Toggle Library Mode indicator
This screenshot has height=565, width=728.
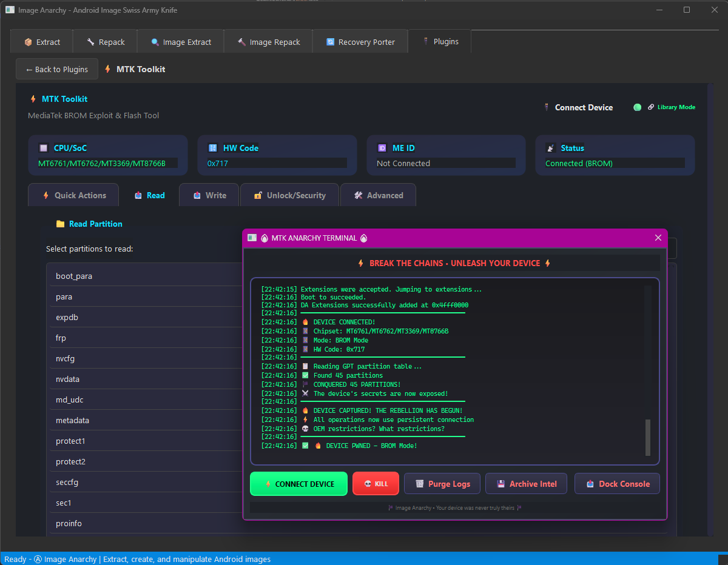point(637,107)
